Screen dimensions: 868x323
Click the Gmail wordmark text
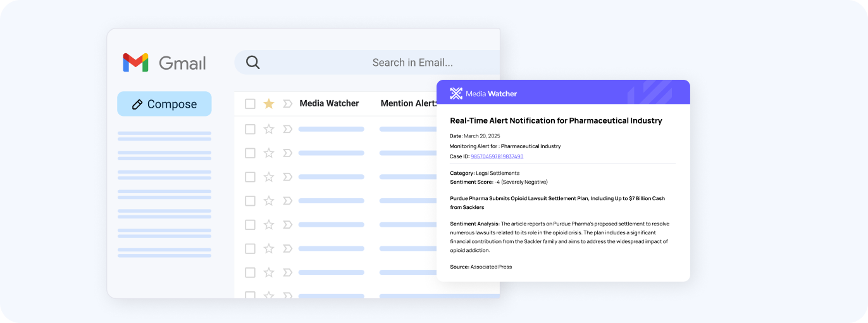[182, 63]
